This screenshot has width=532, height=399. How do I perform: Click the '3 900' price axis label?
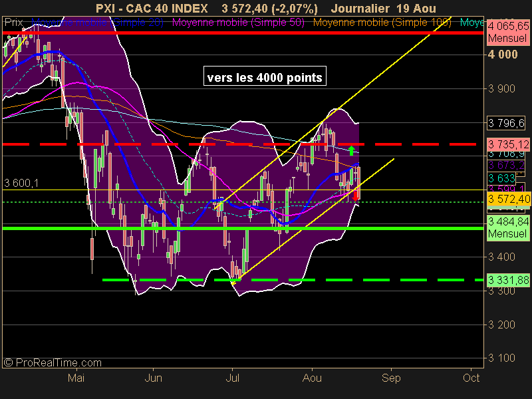point(501,88)
